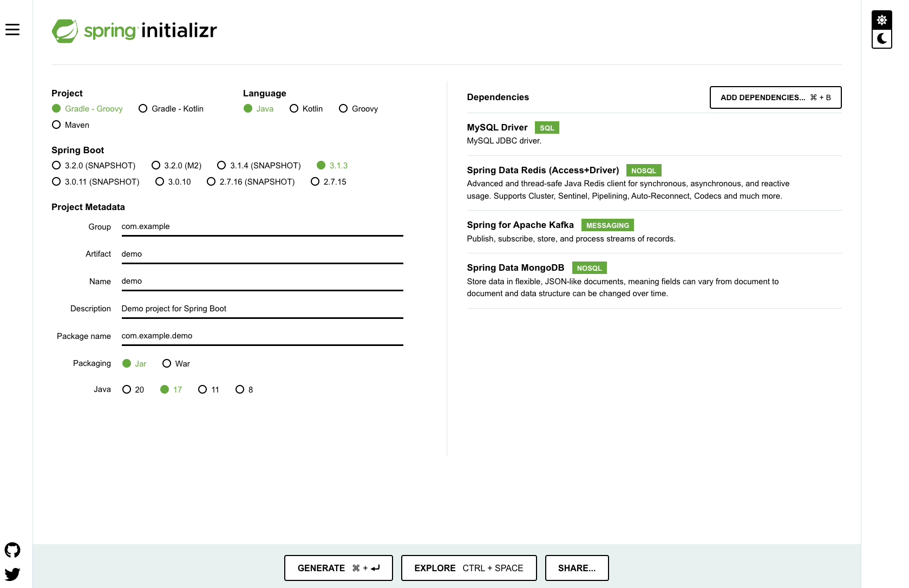Select Spring Boot 3.1.3 version

[332, 166]
